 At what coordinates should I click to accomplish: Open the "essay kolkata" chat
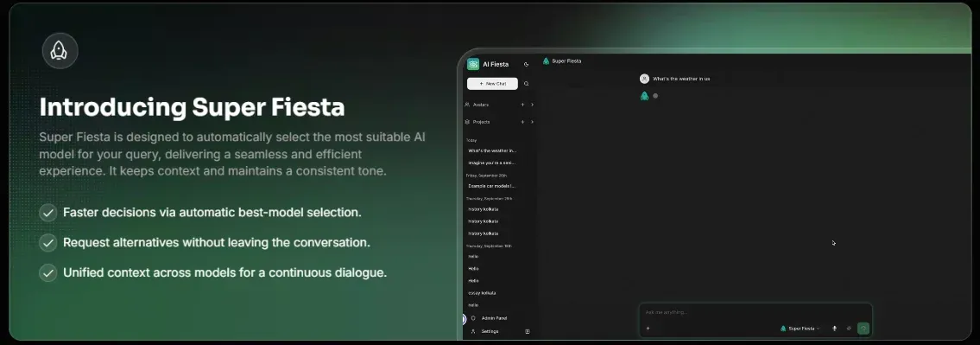483,293
